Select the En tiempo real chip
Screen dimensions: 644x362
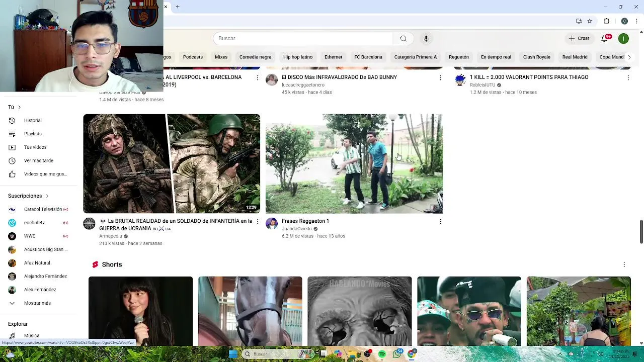(496, 57)
